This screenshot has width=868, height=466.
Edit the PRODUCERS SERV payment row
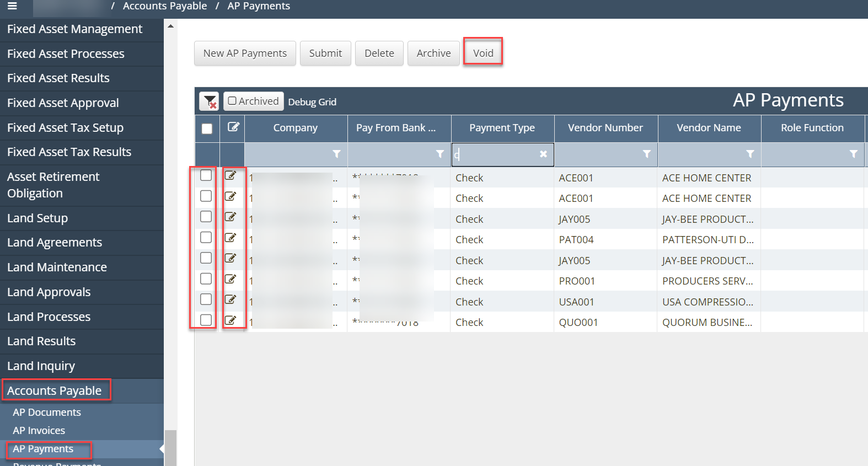[231, 279]
